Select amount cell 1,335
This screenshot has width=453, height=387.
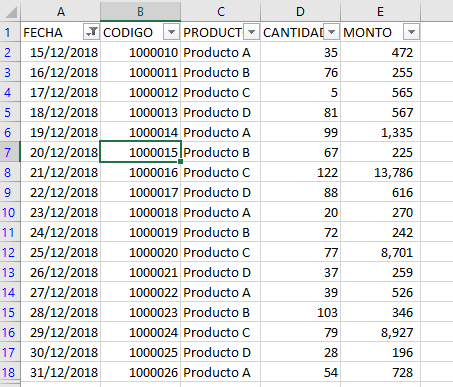[x=380, y=132]
